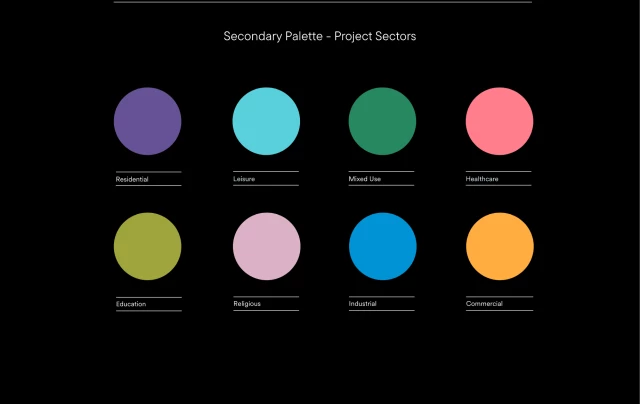This screenshot has height=404, width=640.
Task: Click the olive Education color circle
Action: point(147,246)
